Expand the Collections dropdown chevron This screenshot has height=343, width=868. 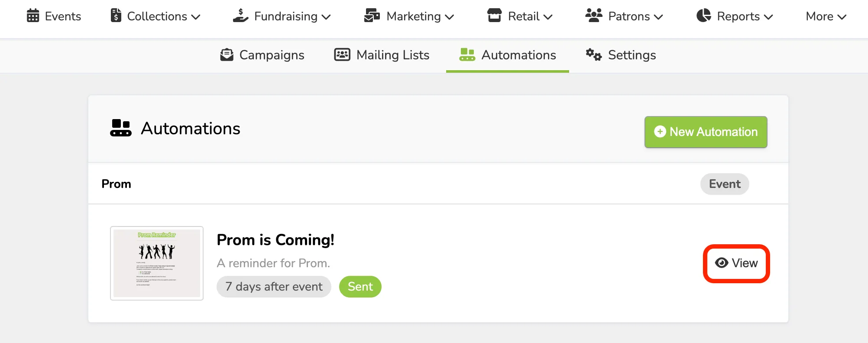click(196, 17)
